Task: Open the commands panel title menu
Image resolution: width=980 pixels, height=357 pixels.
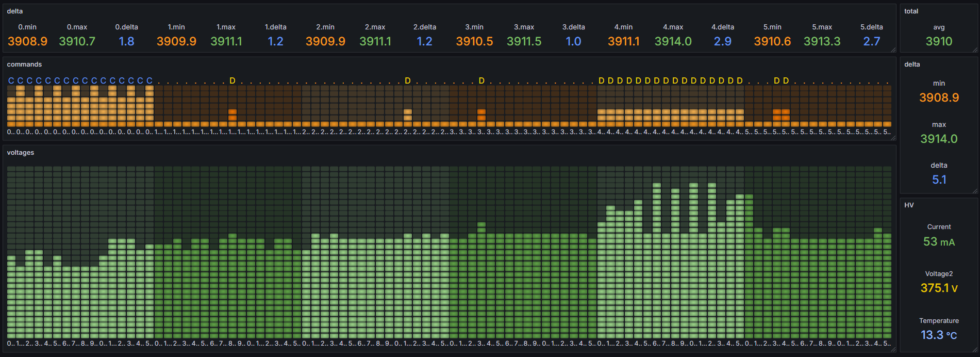Action: (x=24, y=64)
